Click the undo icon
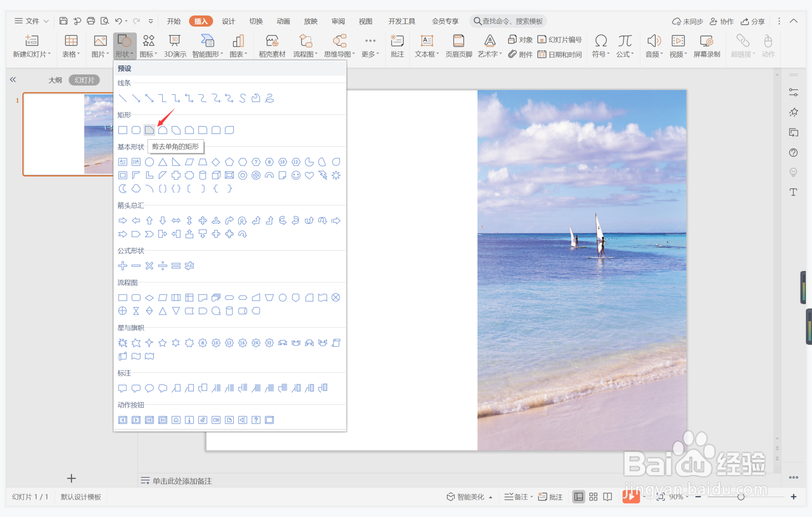This screenshot has height=517, width=812. click(x=119, y=21)
